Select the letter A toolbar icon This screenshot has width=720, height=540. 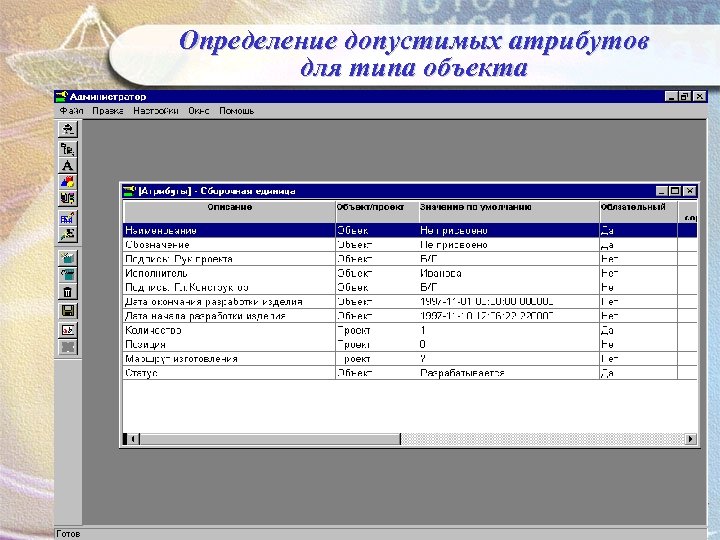[68, 166]
